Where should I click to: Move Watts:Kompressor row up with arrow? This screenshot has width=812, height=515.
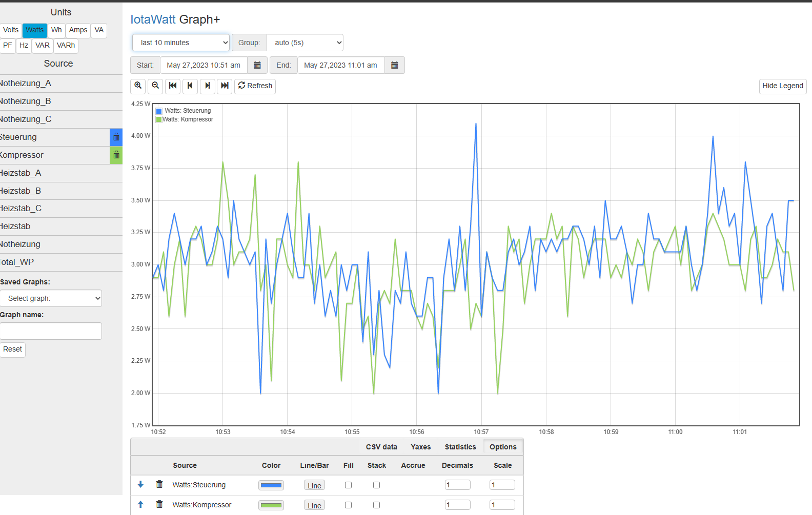(x=140, y=504)
